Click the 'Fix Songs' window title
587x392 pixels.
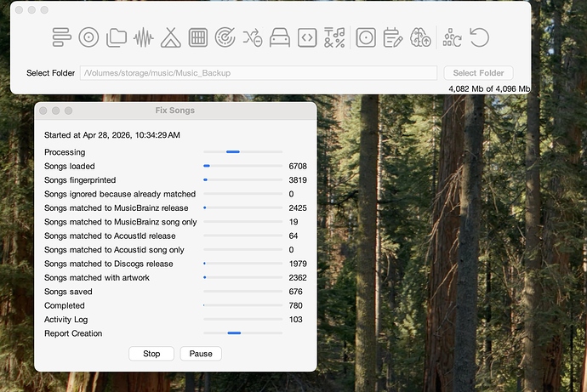175,111
